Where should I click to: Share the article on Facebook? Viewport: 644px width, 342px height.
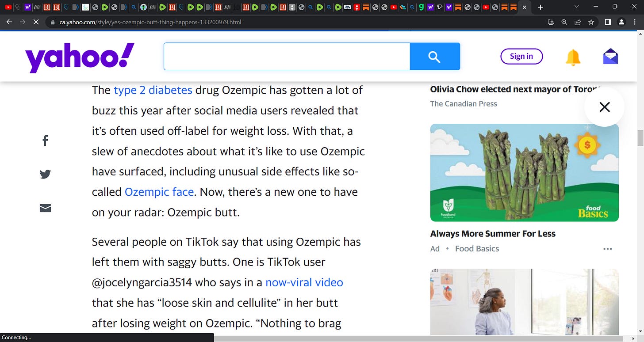pyautogui.click(x=45, y=141)
